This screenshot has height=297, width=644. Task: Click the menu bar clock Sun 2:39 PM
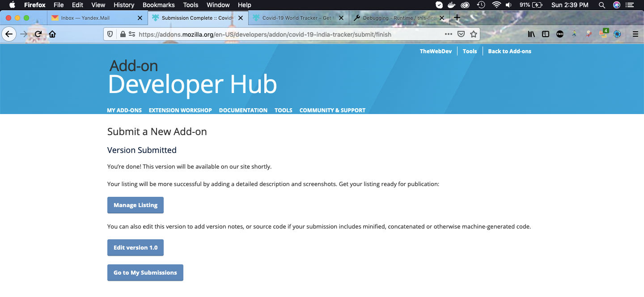(x=570, y=5)
